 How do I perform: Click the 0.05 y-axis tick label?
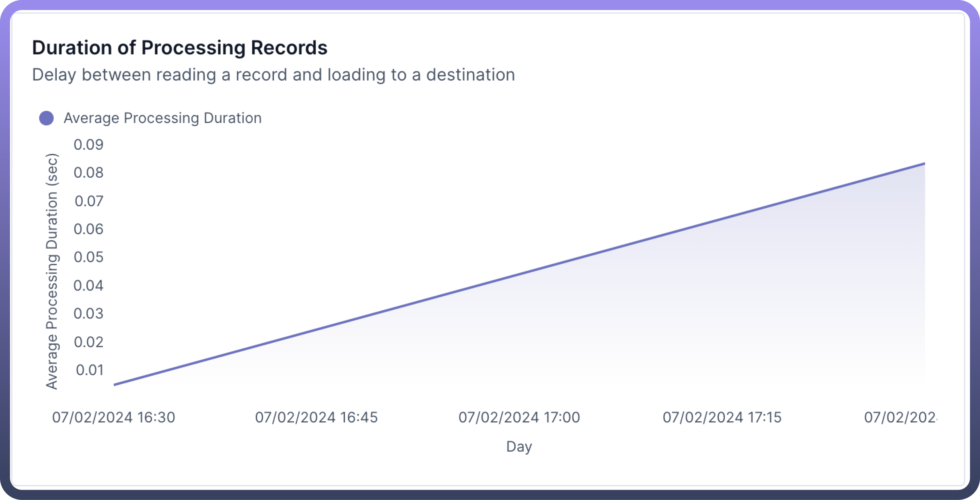point(88,258)
